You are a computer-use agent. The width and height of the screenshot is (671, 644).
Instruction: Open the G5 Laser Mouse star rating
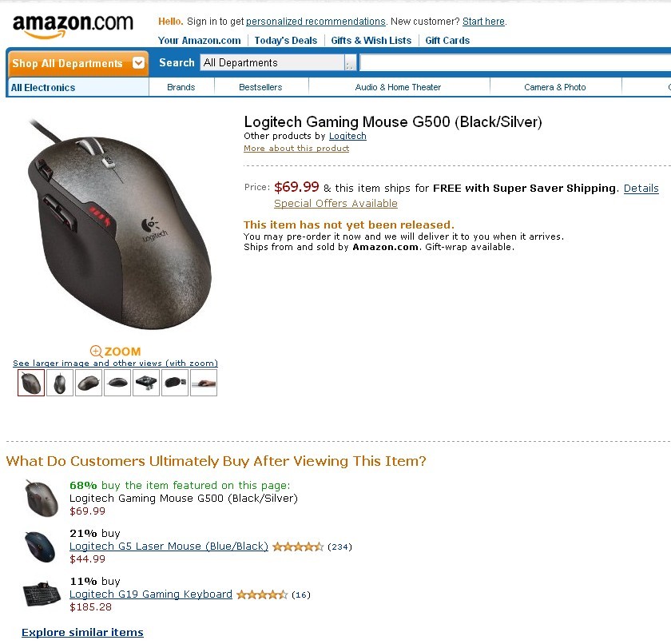pos(298,547)
